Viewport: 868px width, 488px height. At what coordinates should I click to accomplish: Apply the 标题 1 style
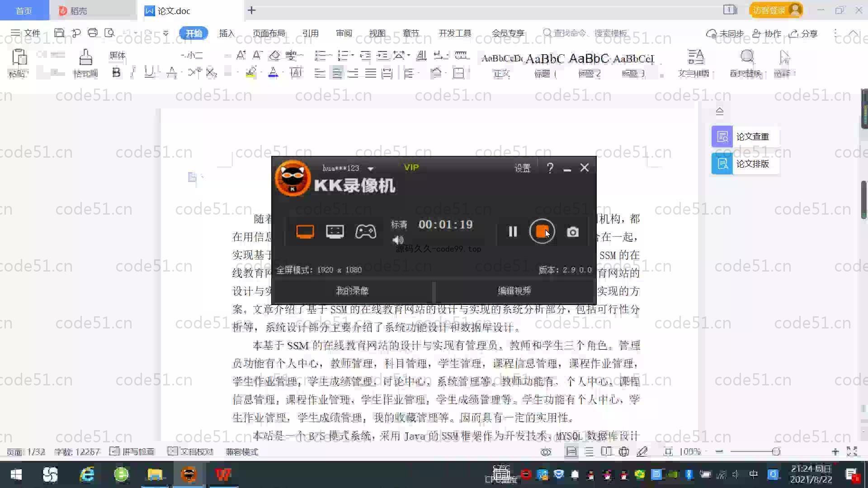tap(545, 65)
